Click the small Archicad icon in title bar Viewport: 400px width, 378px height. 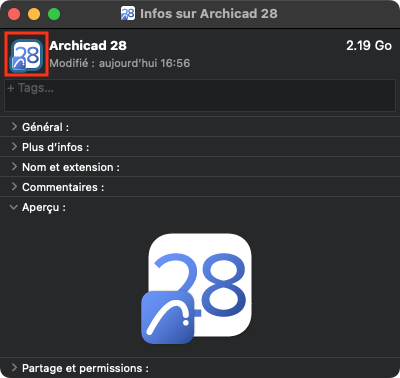point(128,14)
